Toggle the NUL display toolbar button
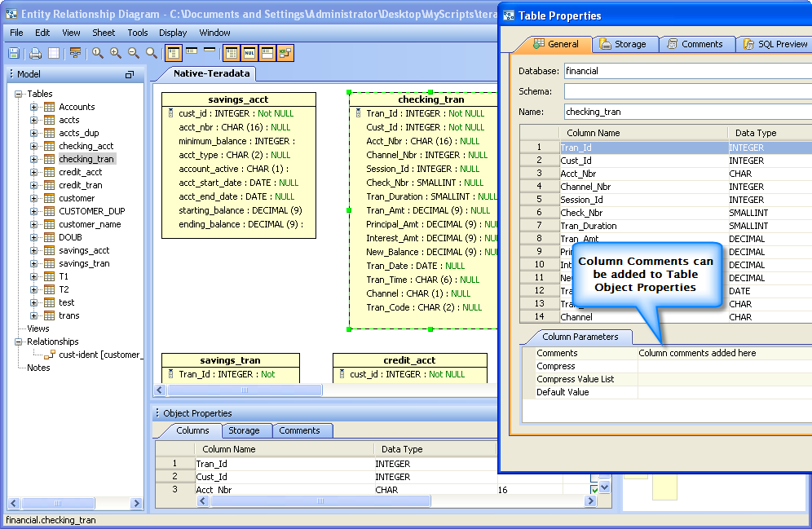The width and height of the screenshot is (812, 529). click(249, 53)
